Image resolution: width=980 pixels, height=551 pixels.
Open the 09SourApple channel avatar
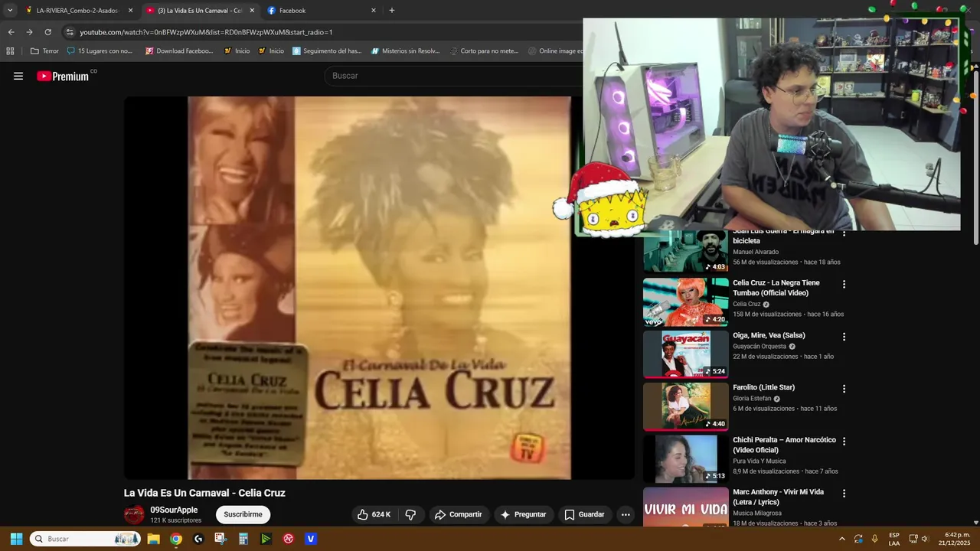pyautogui.click(x=134, y=515)
